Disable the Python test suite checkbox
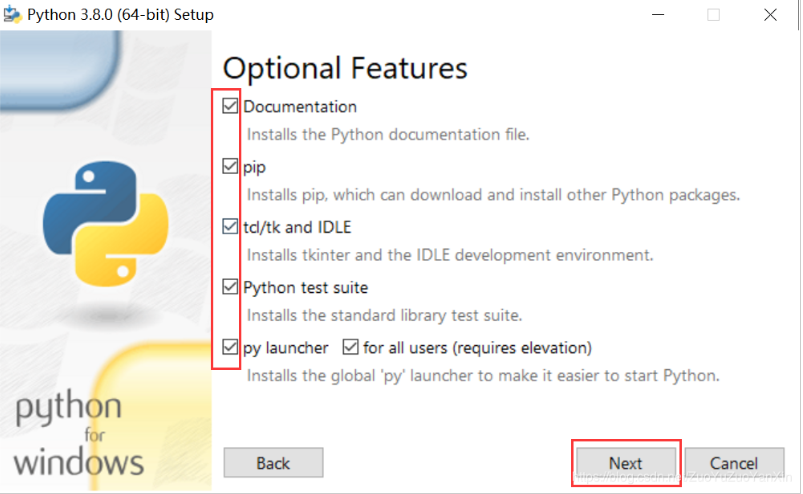803x494 pixels. click(x=230, y=287)
